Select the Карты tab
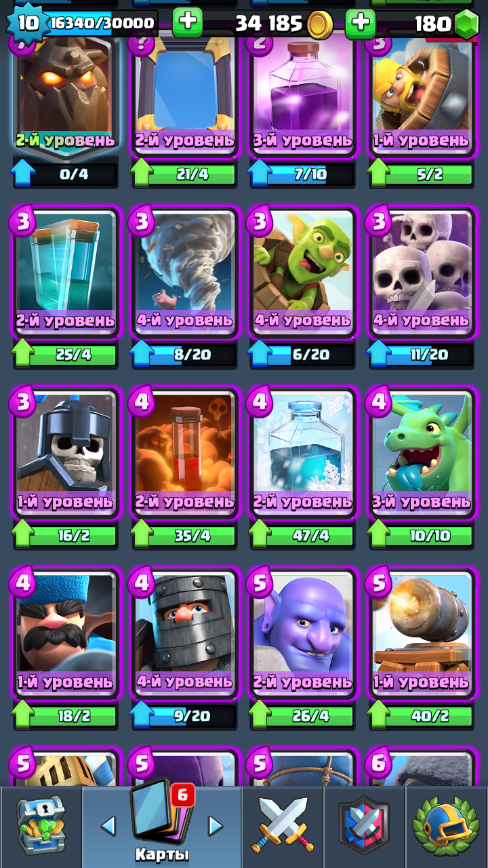The width and height of the screenshot is (488, 868). click(162, 826)
